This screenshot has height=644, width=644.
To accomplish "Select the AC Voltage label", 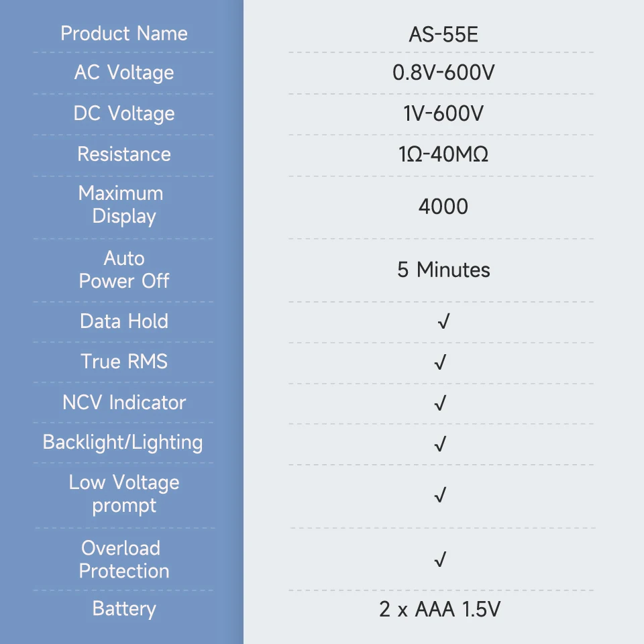I will (x=124, y=72).
